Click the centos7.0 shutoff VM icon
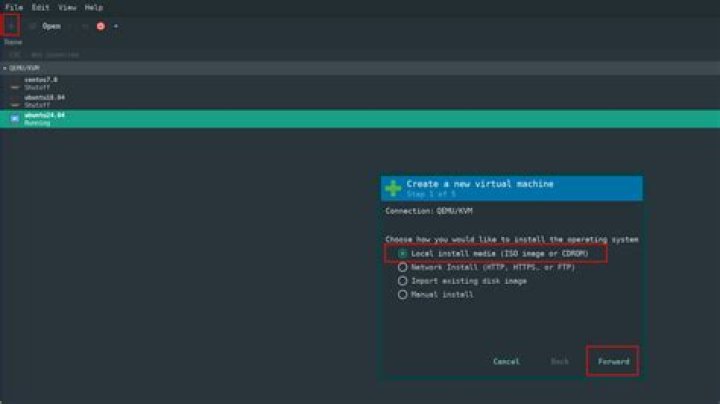 (15, 86)
